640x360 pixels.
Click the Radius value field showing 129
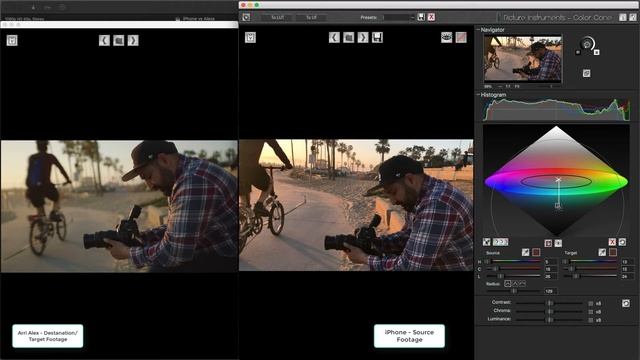[x=550, y=291]
